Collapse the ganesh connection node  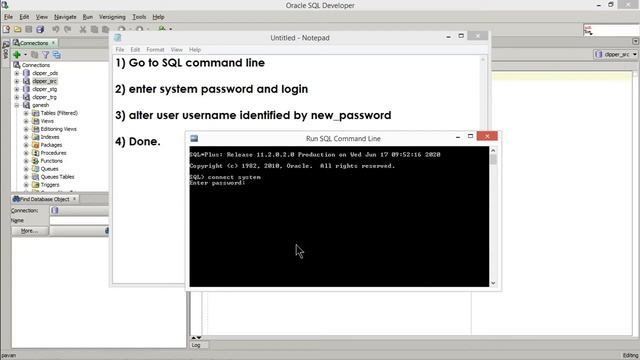coord(17,105)
